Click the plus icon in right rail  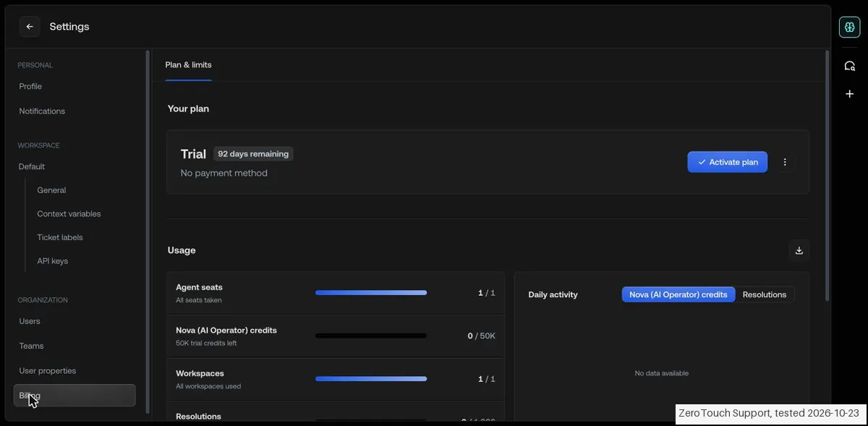click(849, 94)
